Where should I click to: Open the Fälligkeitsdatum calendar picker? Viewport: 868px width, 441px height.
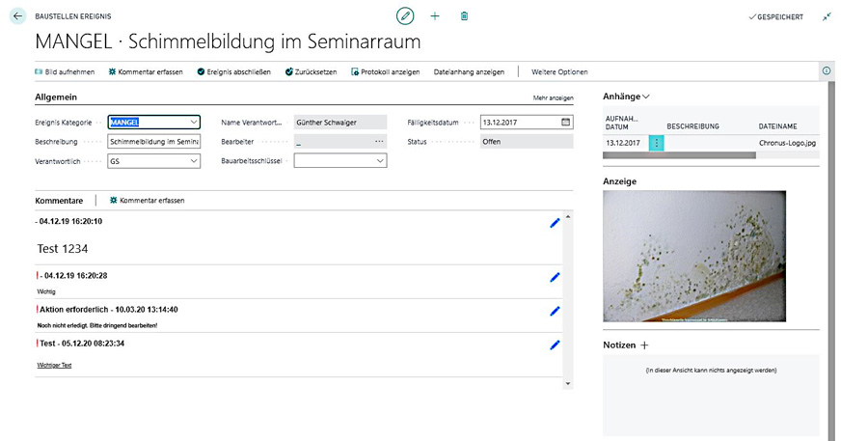(x=566, y=122)
